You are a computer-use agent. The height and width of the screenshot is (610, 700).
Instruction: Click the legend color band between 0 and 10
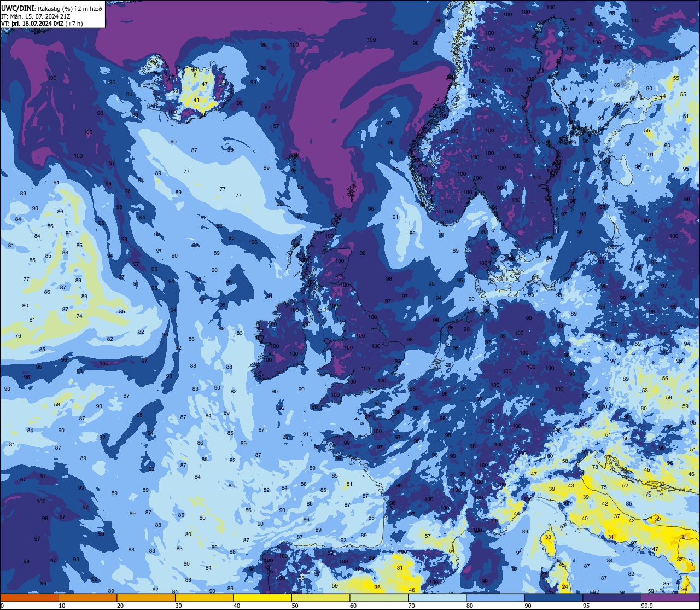[x=30, y=597]
